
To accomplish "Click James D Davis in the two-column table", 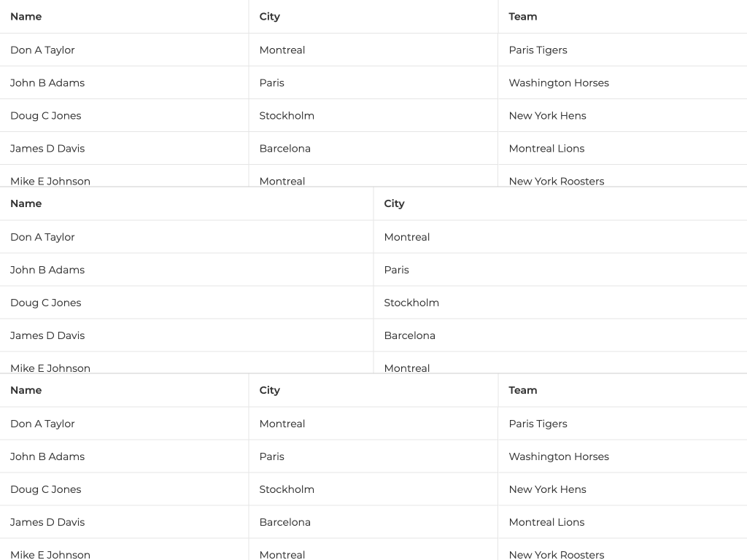I will pos(47,335).
